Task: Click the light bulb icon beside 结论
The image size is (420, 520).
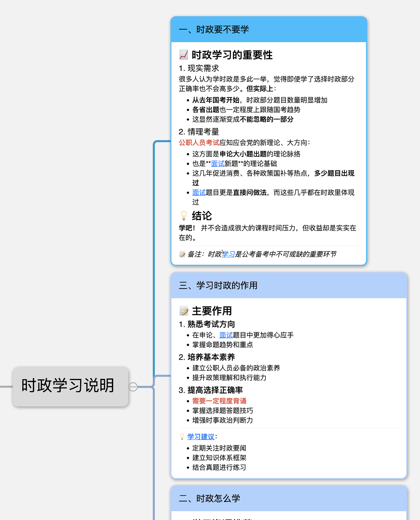Action: 184,216
